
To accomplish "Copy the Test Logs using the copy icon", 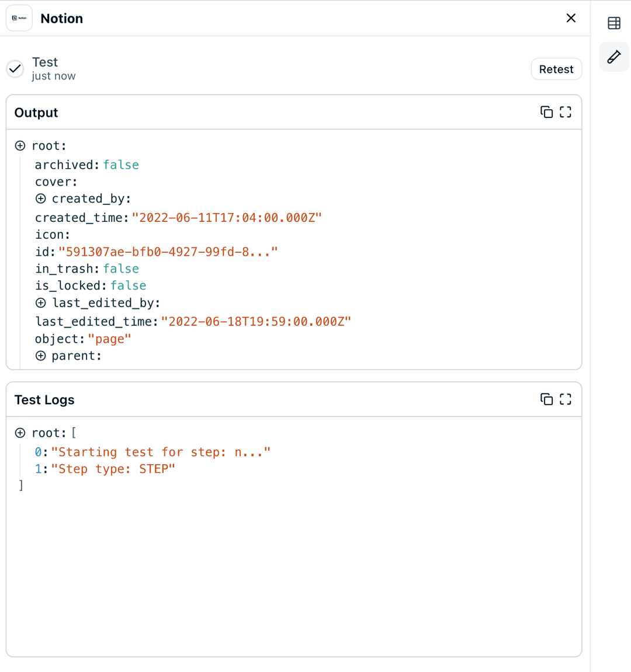I will pos(546,399).
